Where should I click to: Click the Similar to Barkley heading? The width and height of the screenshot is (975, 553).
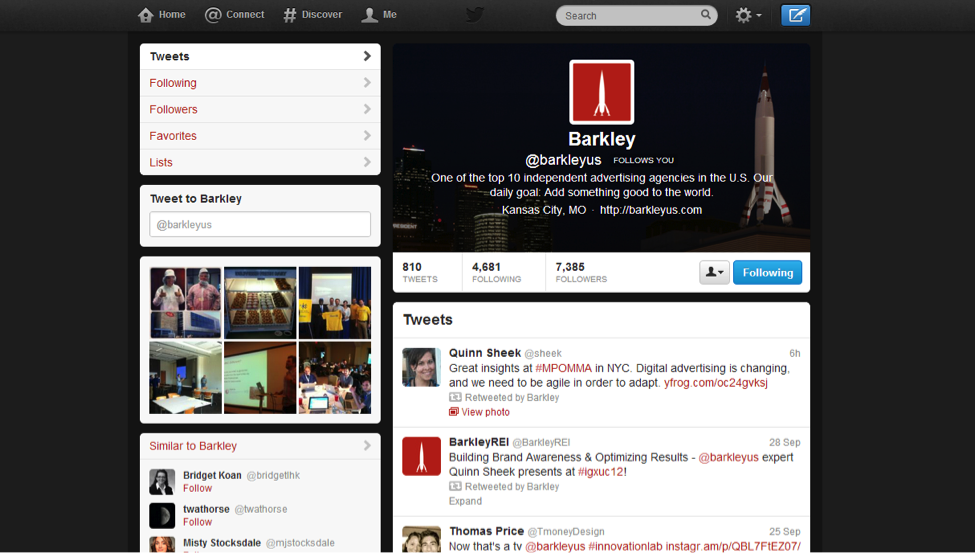[x=193, y=446]
